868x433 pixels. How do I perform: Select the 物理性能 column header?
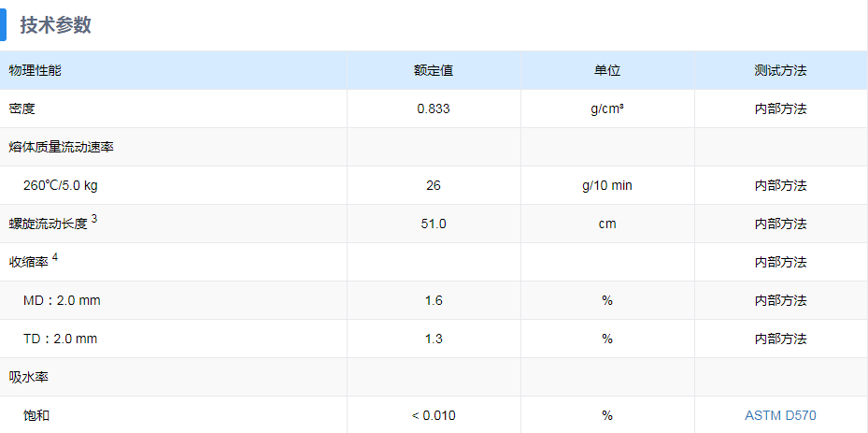(35, 70)
